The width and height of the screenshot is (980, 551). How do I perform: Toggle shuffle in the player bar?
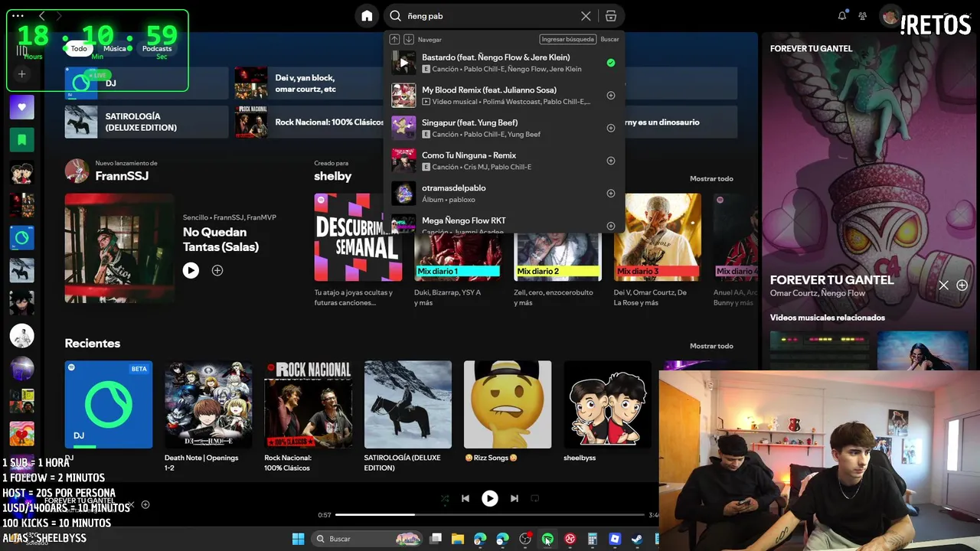point(444,498)
